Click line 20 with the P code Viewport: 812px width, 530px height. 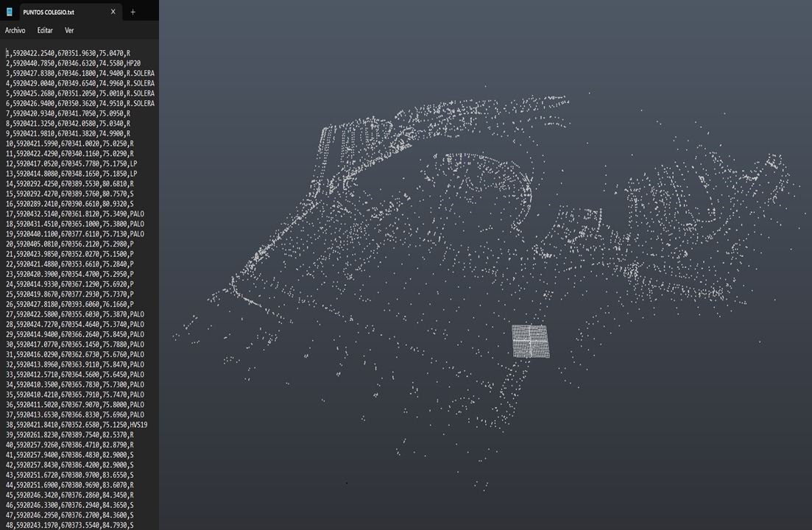(70, 244)
